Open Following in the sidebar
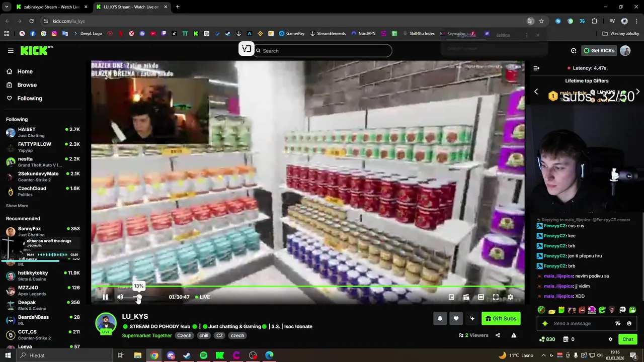Viewport: 644px width, 362px height. (30, 99)
